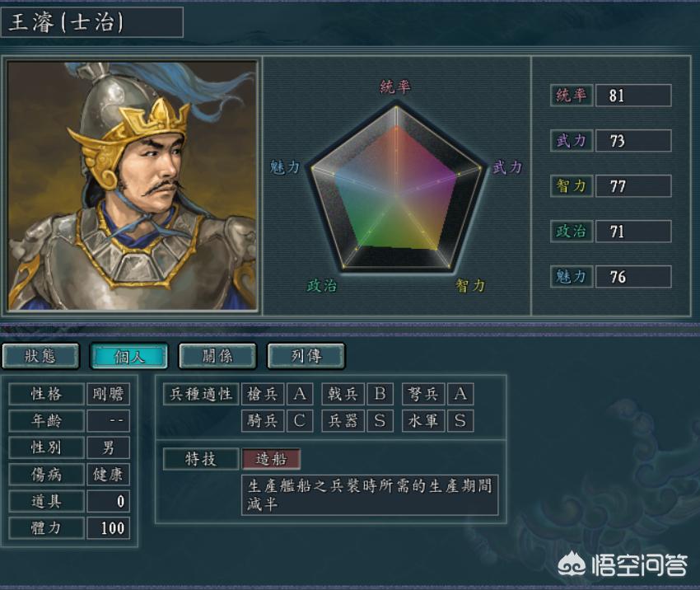Screen dimensions: 700x590
Task: Click the 魅力 stat value 76
Action: tap(633, 277)
